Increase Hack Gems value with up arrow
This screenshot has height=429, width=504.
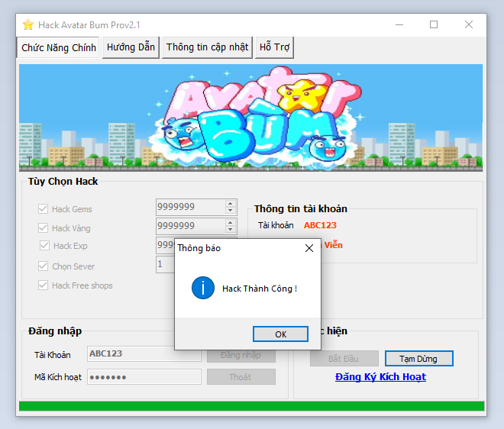(x=230, y=204)
